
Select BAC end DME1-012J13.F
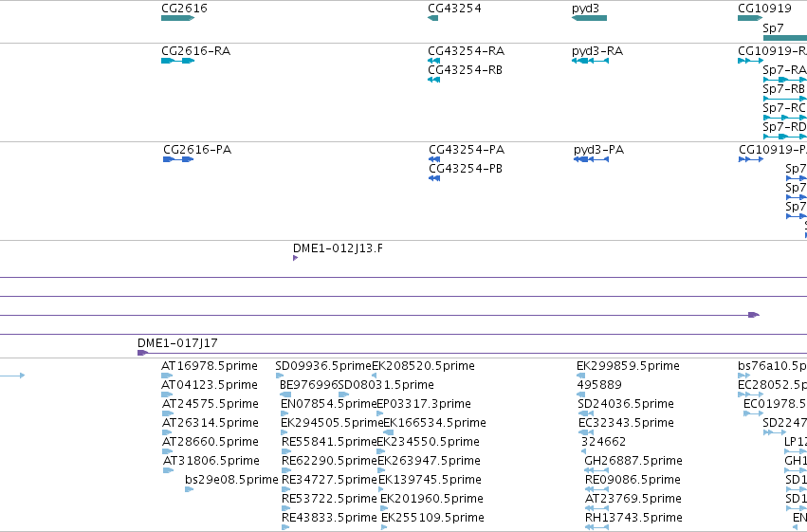coord(338,248)
